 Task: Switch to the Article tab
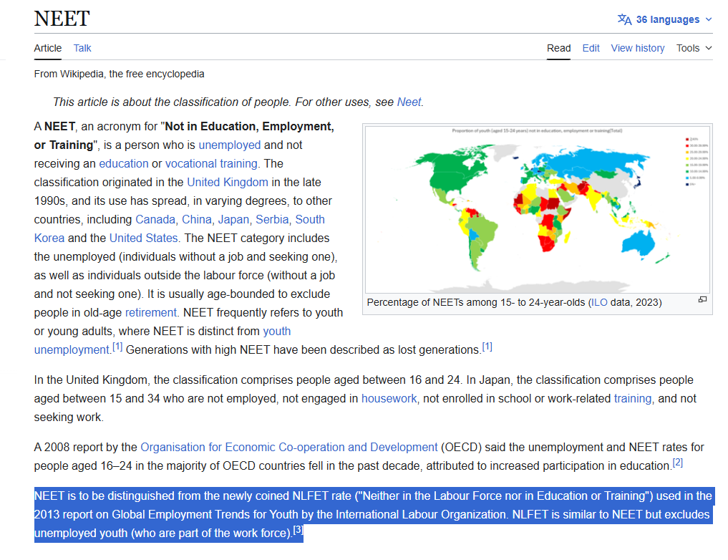tap(47, 48)
